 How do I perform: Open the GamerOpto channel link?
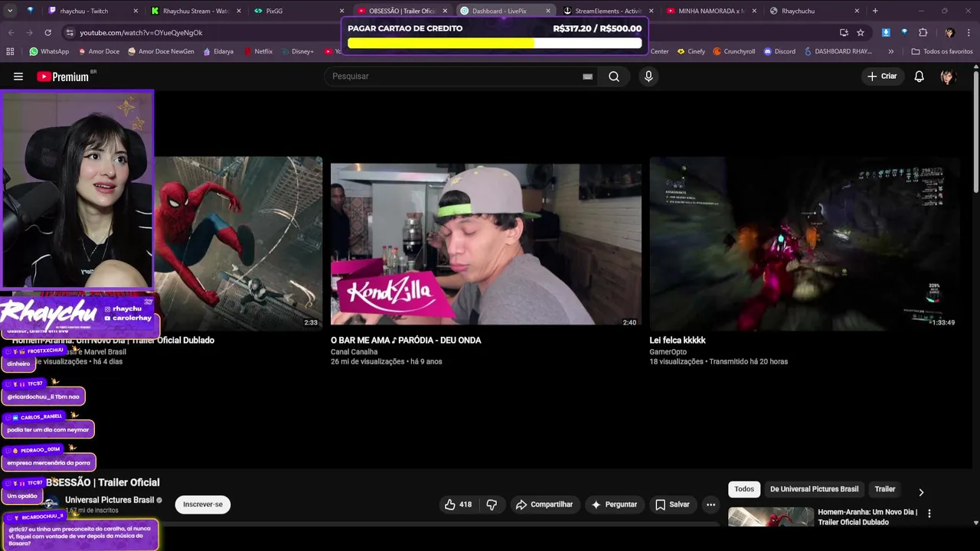click(x=668, y=352)
